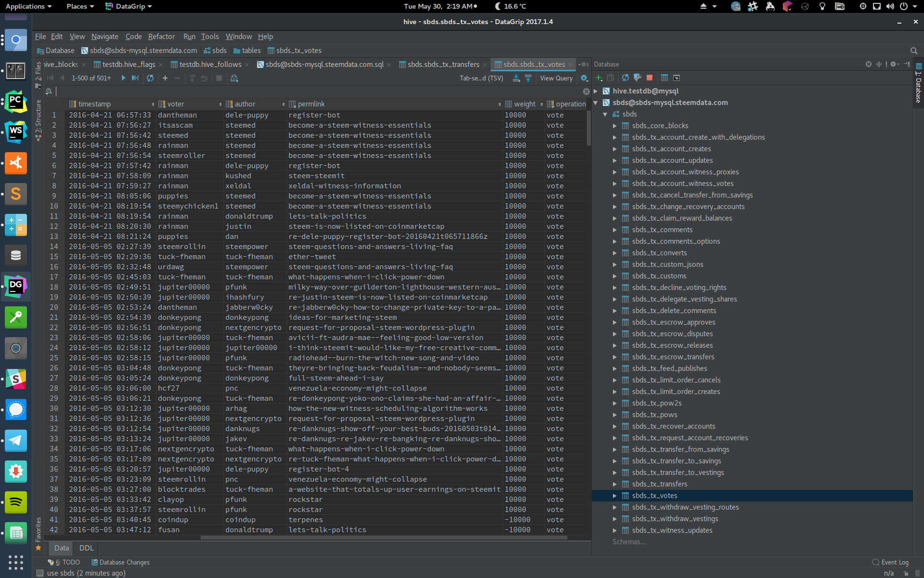Toggle the 7: Structure tool window stripe
This screenshot has width=924, height=578.
[x=38, y=120]
